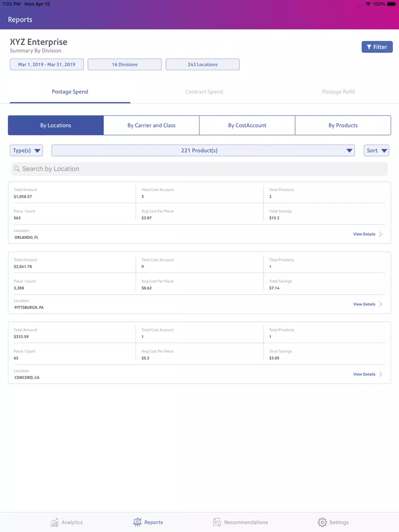Image resolution: width=399 pixels, height=532 pixels.
Task: Click the Mon Apr 15 date in status bar
Action: pos(37,4)
